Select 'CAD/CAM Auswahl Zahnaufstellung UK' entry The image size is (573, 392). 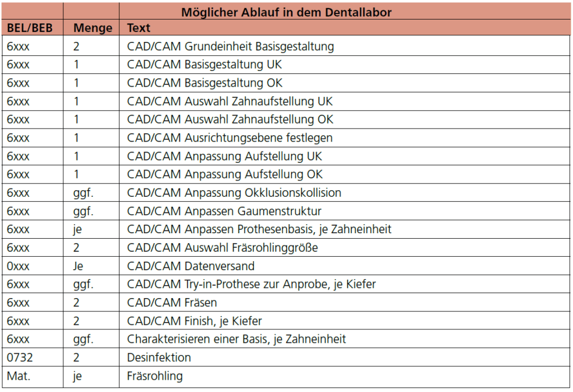click(x=229, y=101)
